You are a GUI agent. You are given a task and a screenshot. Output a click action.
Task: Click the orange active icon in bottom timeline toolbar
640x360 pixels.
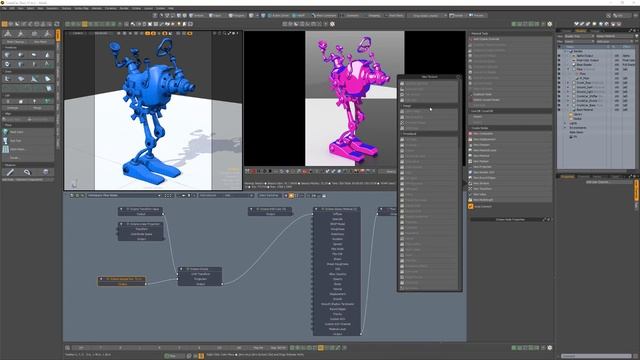click(x=320, y=348)
